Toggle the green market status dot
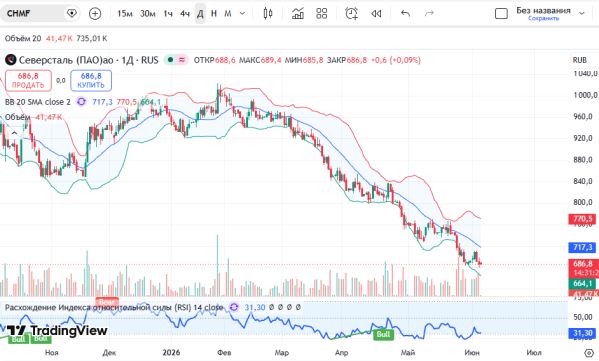 tap(170, 60)
